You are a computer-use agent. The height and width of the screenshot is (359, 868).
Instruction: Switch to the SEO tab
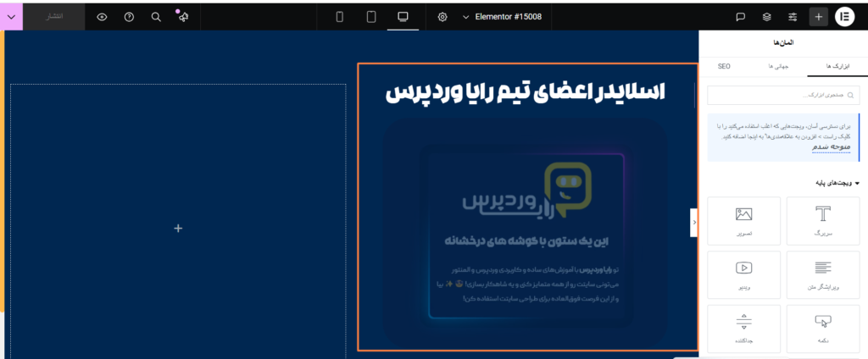pos(725,65)
